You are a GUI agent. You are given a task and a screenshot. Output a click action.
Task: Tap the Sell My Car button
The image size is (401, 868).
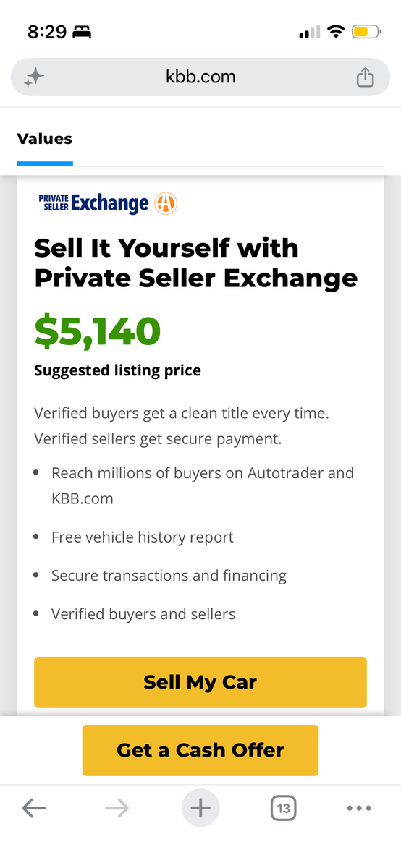[200, 682]
